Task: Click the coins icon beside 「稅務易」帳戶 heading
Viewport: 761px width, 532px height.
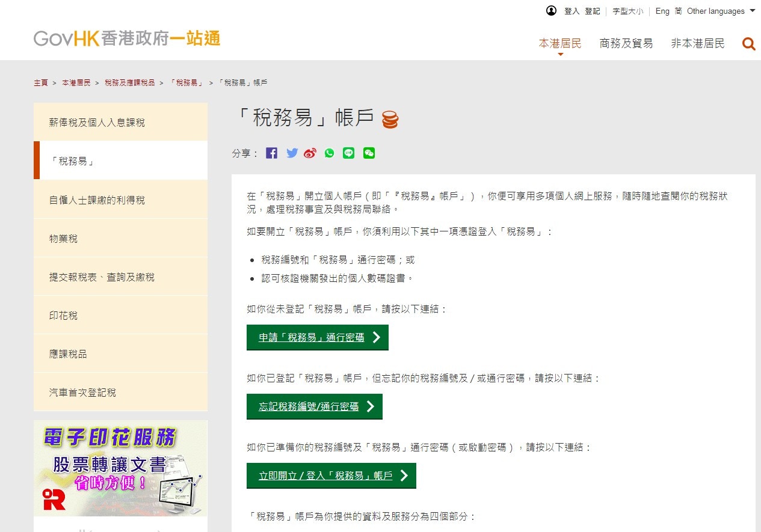Action: [x=390, y=118]
